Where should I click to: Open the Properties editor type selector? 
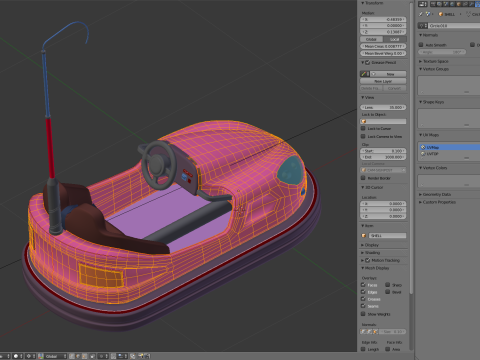423,4
